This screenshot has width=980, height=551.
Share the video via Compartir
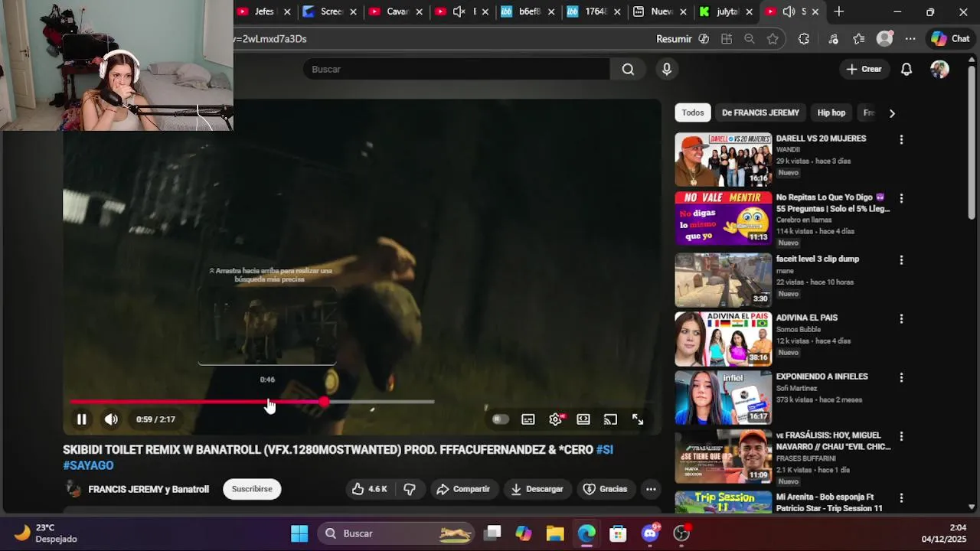[463, 489]
